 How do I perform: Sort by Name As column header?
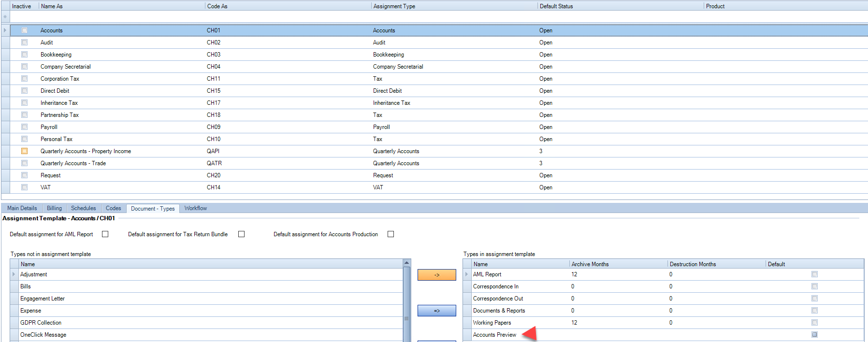[122, 6]
